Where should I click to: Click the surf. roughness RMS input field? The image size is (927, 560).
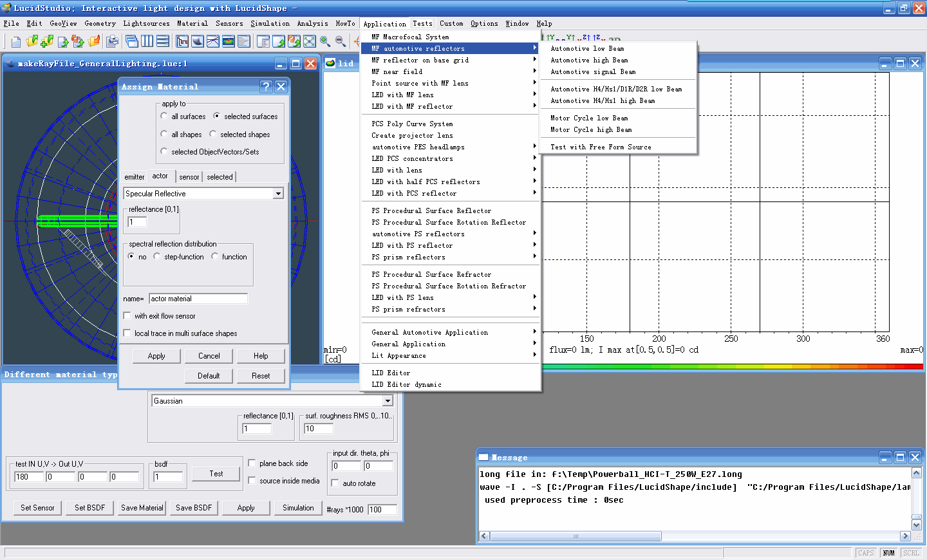click(319, 429)
